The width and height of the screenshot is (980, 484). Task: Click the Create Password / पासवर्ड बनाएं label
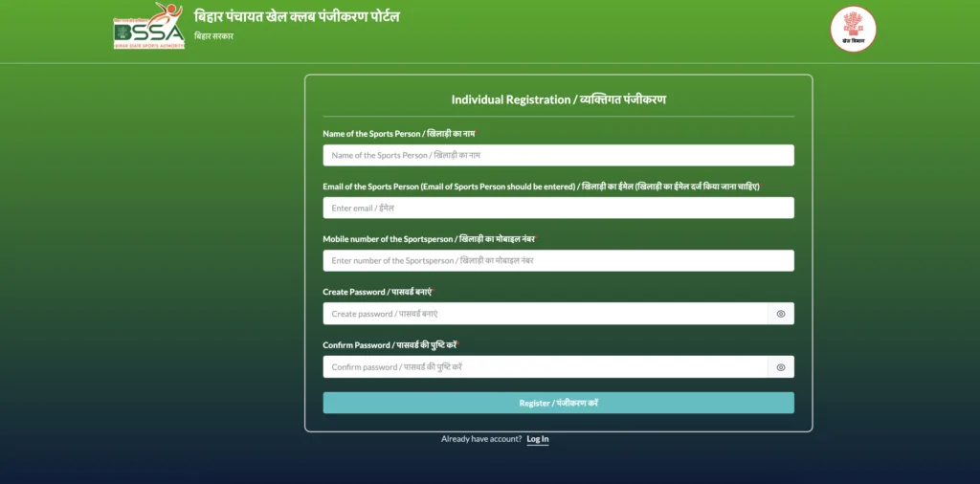click(377, 292)
